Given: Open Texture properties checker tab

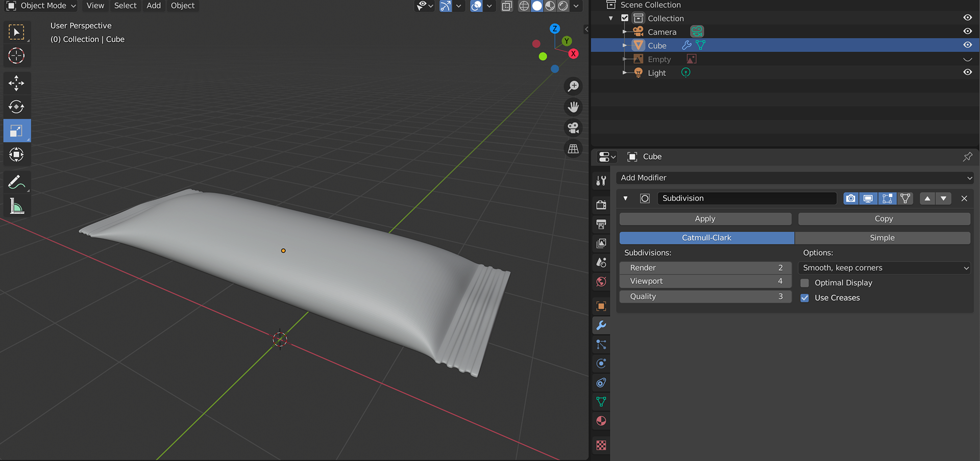Looking at the screenshot, I should pyautogui.click(x=601, y=445).
